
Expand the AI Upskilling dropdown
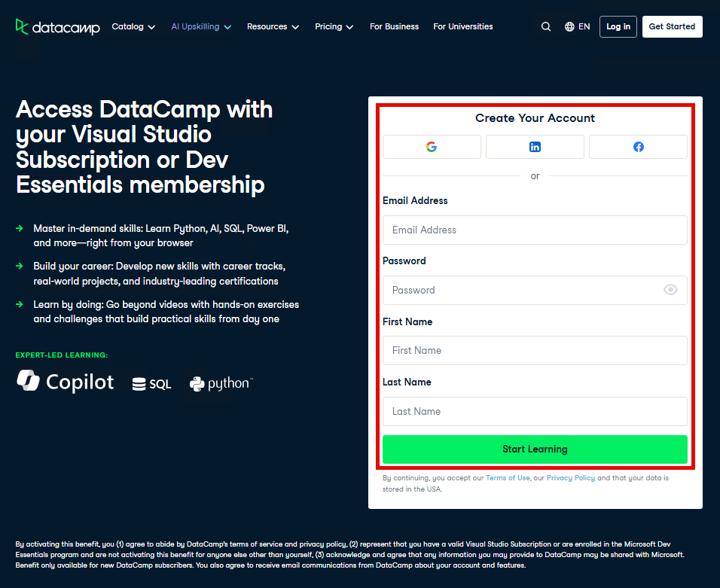tap(201, 26)
